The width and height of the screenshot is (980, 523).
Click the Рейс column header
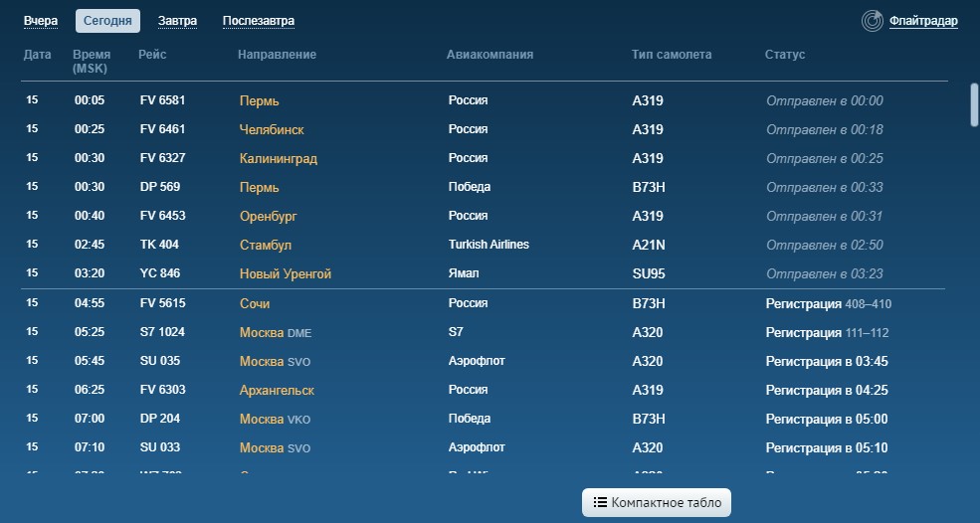[152, 55]
